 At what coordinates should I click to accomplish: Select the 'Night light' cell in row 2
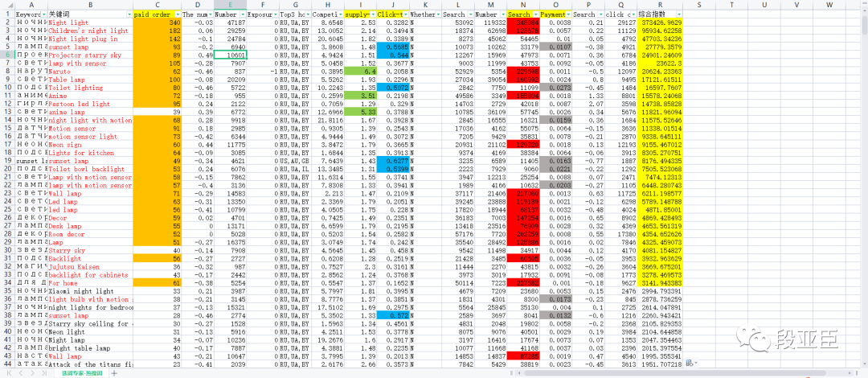coord(90,23)
